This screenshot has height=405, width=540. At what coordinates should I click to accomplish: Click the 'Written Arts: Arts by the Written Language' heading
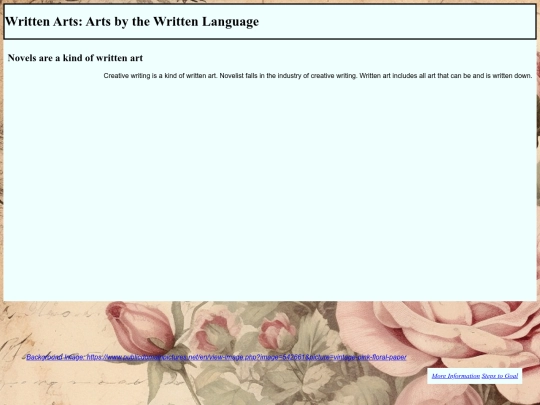pyautogui.click(x=132, y=21)
